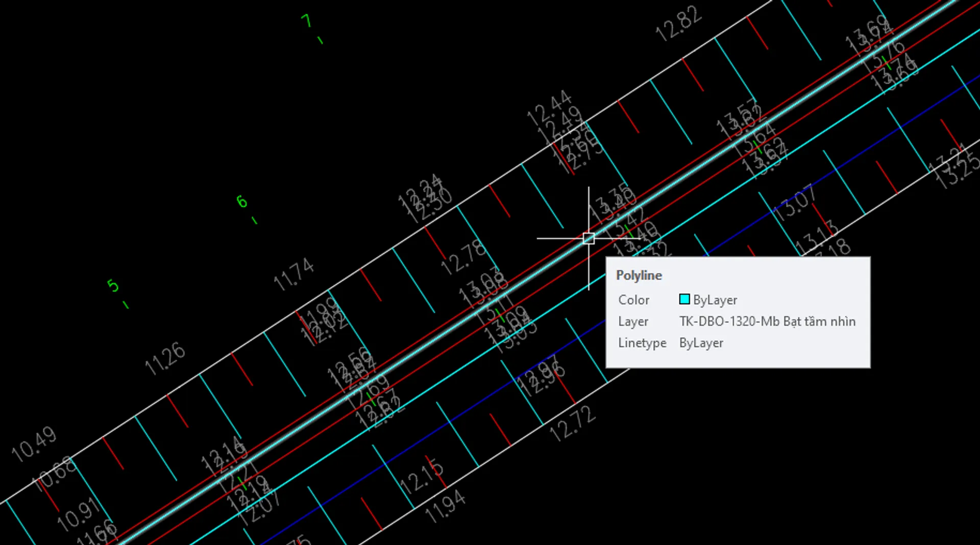Select the elevation text "11.74"
Image resolution: width=980 pixels, height=545 pixels.
tap(294, 274)
